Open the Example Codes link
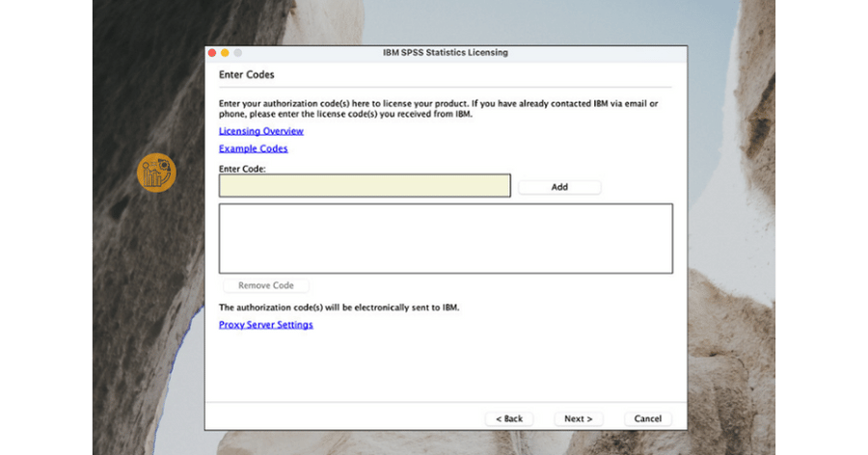 coord(253,148)
